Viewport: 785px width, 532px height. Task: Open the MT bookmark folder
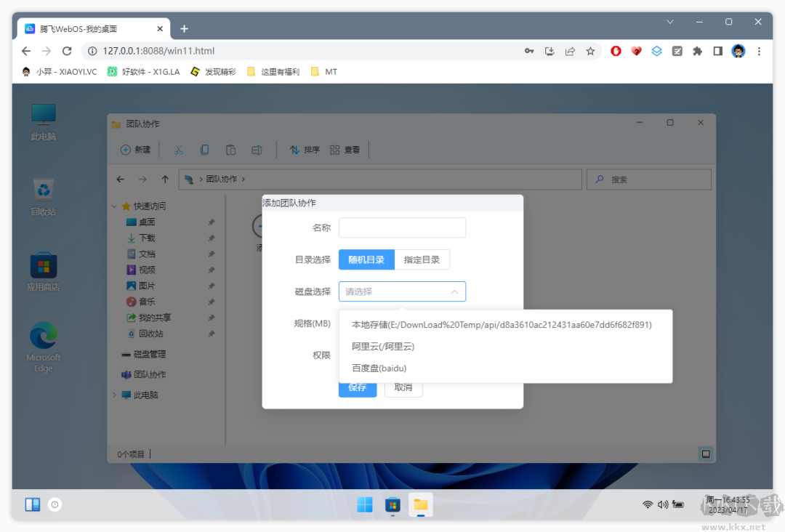tap(324, 71)
